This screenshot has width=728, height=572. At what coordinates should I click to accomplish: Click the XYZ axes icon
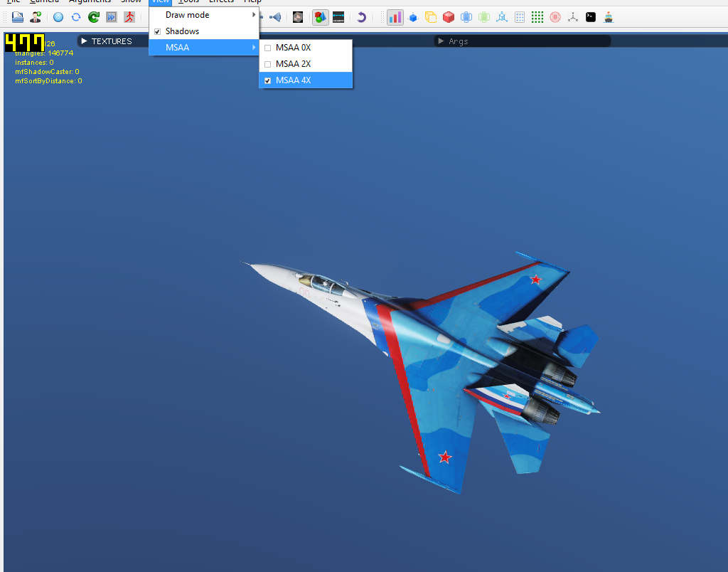click(573, 18)
